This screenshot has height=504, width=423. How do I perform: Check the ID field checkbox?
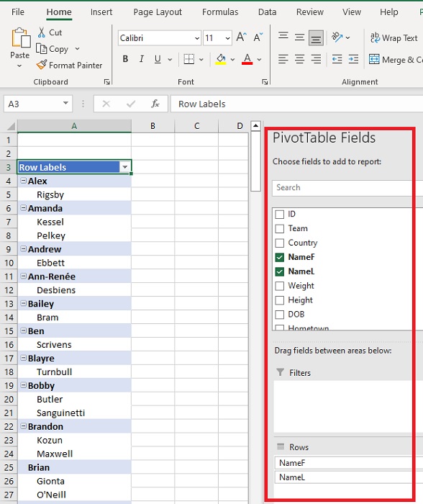[x=280, y=214]
